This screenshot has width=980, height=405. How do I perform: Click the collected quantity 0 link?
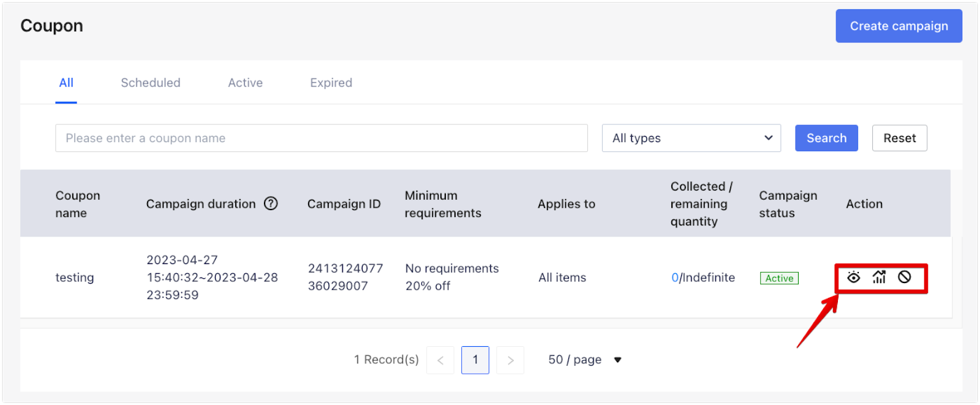[674, 278]
